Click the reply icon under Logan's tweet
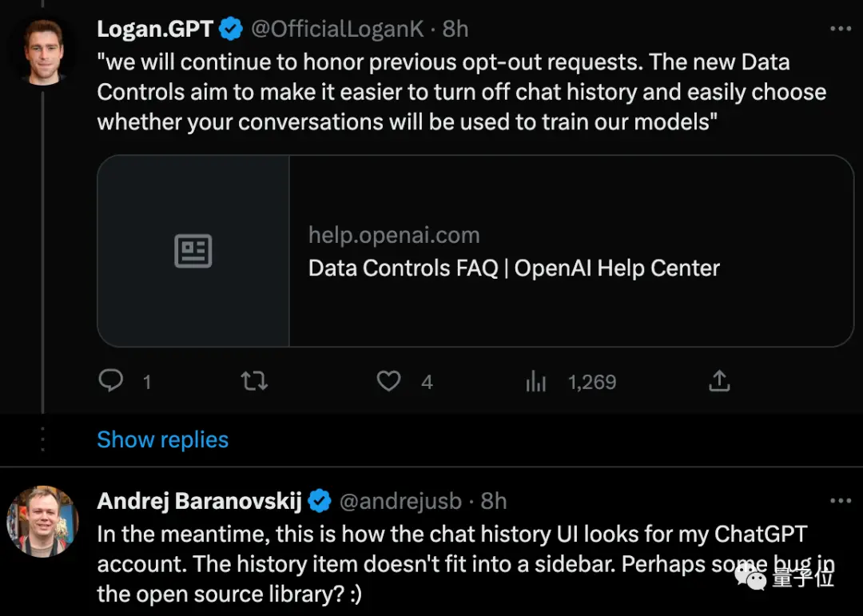The width and height of the screenshot is (863, 616). [x=111, y=381]
